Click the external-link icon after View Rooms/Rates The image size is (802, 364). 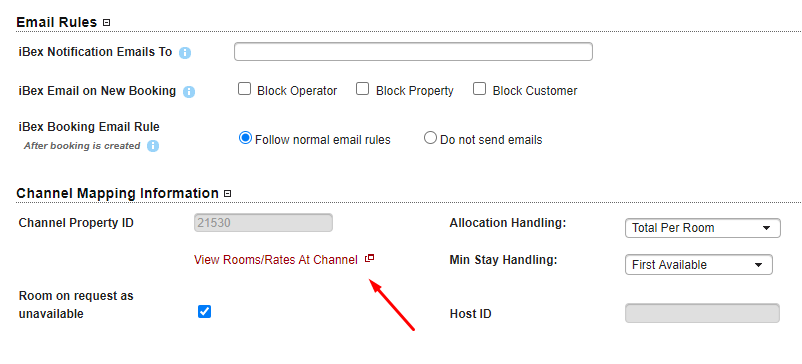369,259
